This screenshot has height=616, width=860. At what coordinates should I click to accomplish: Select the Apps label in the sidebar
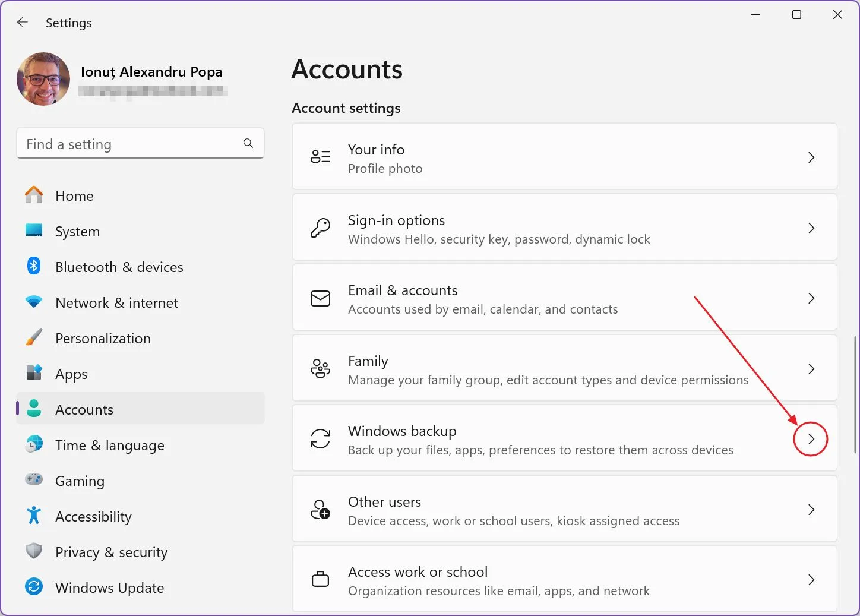pyautogui.click(x=71, y=374)
